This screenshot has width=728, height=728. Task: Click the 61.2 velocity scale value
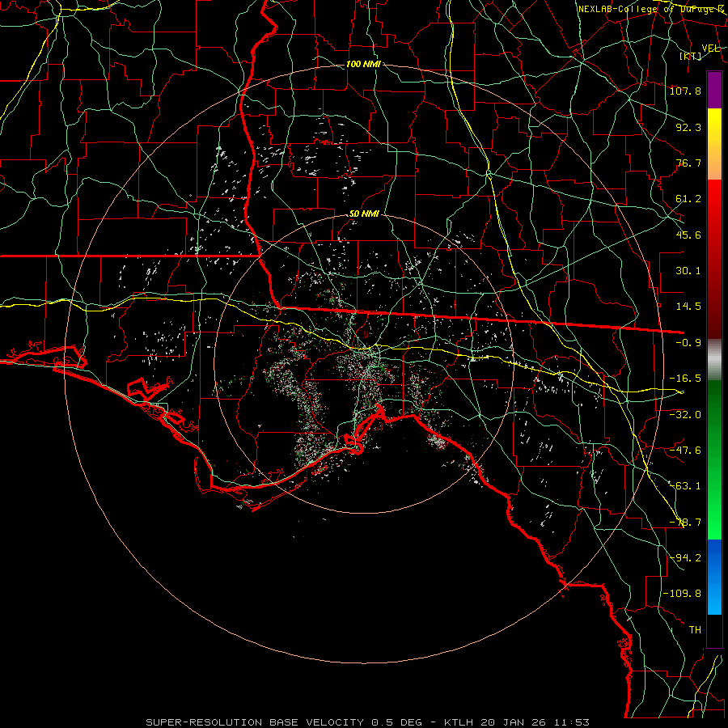click(688, 199)
